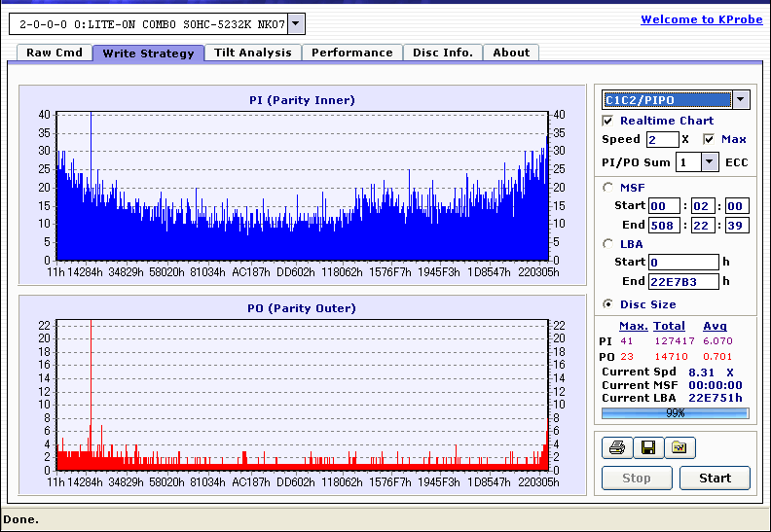Switch to the Tilt Analysis tab
This screenshot has height=532, width=771.
coord(252,53)
